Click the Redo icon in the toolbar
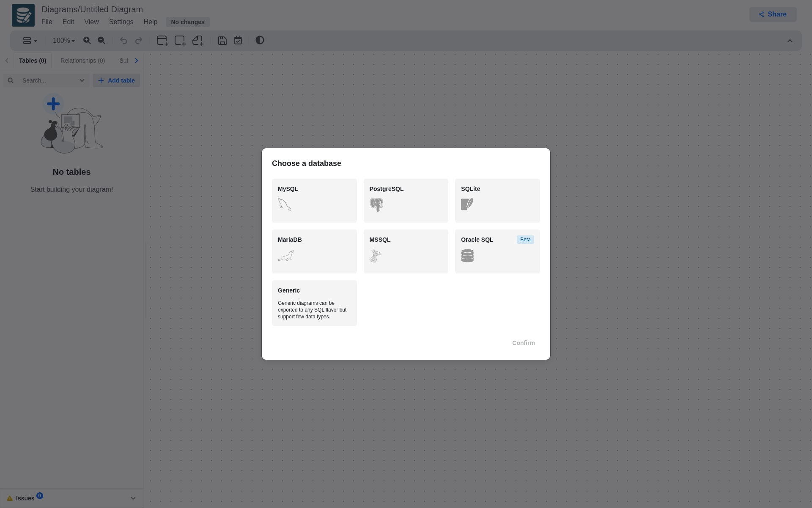 pos(139,41)
